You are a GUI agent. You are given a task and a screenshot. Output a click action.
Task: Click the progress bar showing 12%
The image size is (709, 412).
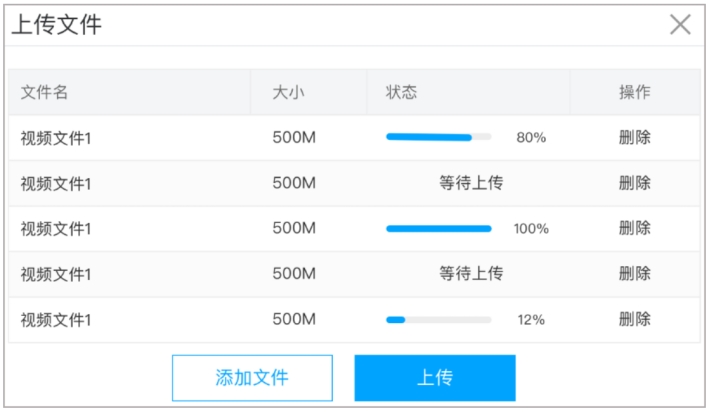(x=439, y=320)
